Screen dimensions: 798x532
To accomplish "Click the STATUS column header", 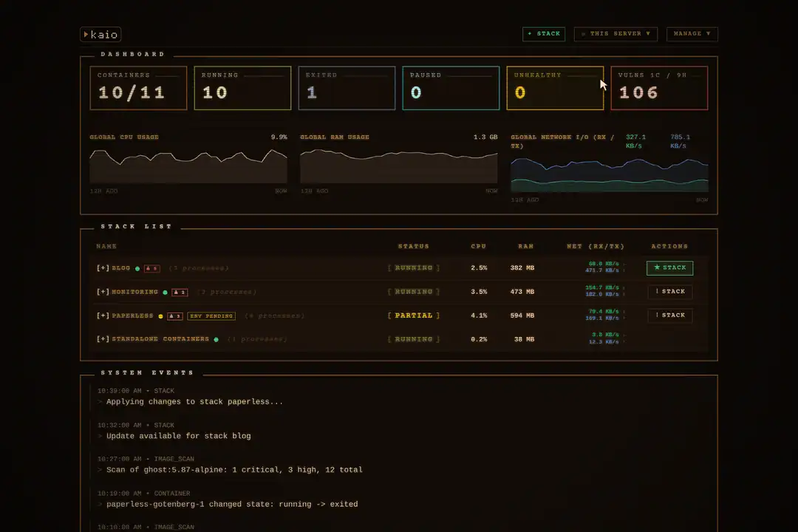I will [x=413, y=246].
